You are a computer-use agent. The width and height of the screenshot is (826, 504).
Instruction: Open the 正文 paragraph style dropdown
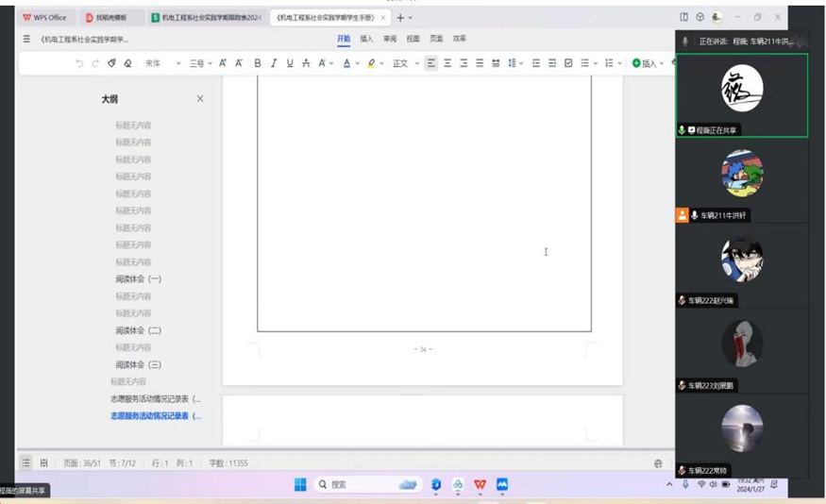(x=406, y=63)
